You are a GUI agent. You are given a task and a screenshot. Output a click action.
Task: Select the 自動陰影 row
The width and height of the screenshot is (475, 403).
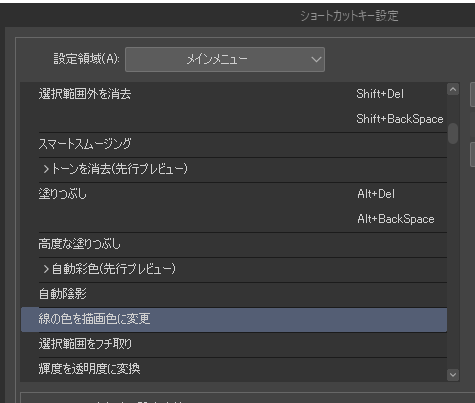[234, 295]
